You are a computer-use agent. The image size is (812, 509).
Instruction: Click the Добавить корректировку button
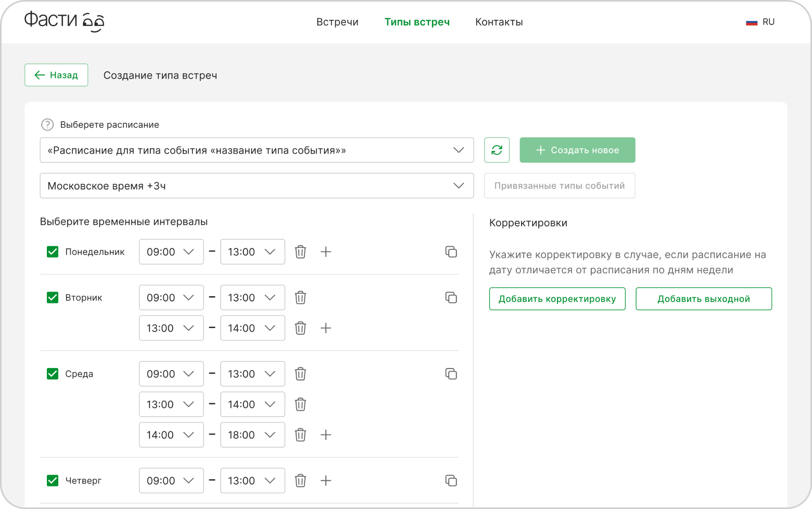(557, 299)
